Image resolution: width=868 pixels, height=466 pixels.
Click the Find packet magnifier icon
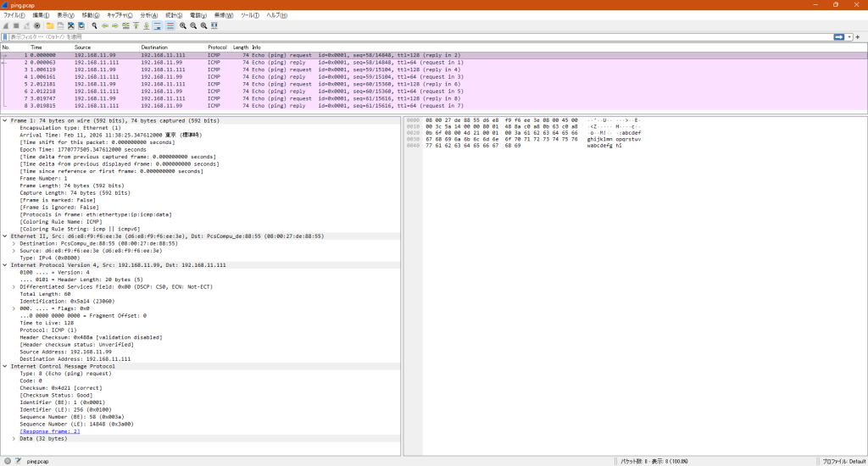pyautogui.click(x=94, y=26)
